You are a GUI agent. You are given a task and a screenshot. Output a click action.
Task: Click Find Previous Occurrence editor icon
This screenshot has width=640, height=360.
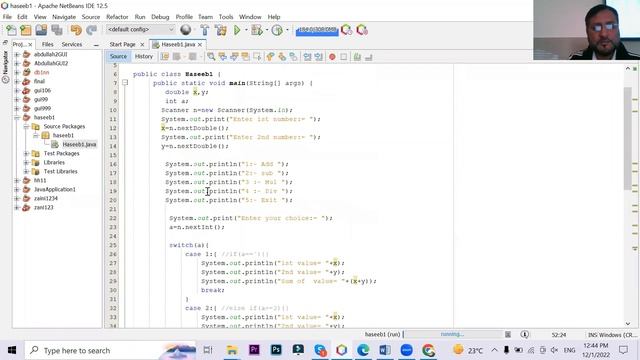pyautogui.click(x=222, y=57)
